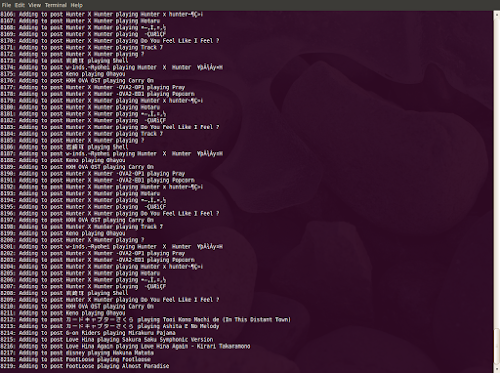This screenshot has height=373, width=500.
Task: Click line 8180 'playing Hotaru' text
Action: [x=138, y=107]
